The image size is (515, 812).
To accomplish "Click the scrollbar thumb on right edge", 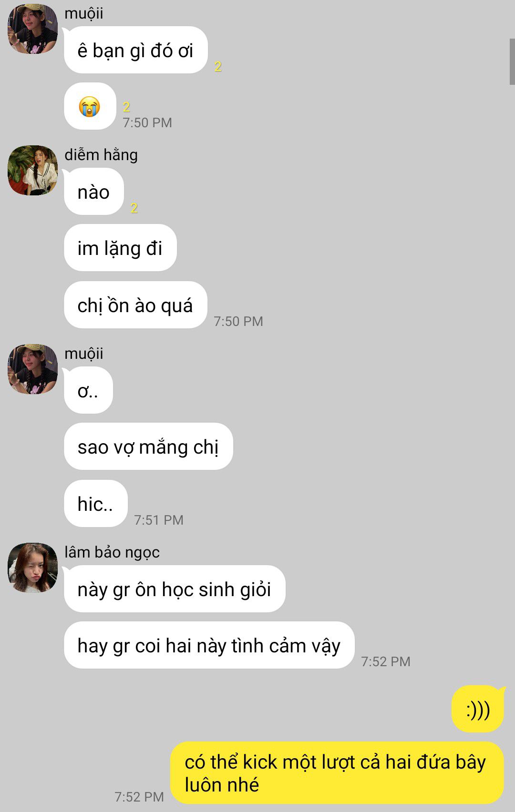I will tap(512, 62).
